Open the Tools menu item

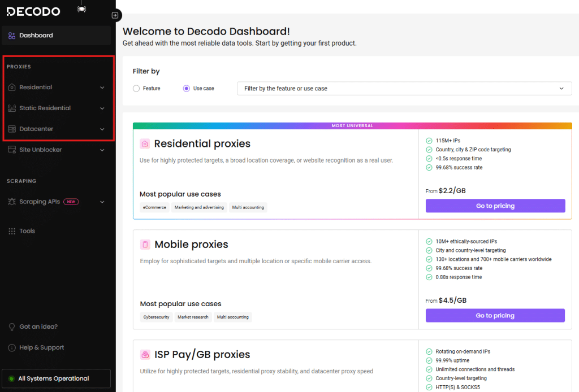coord(56,231)
